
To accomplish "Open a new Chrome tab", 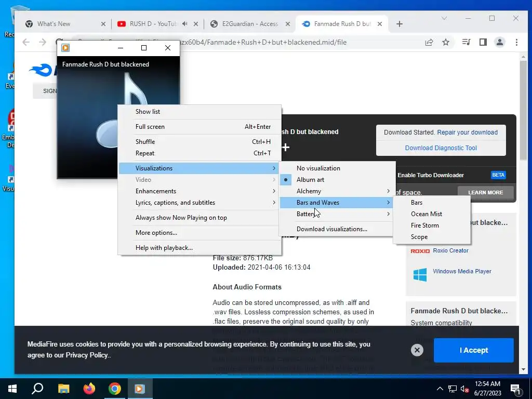I will click(x=400, y=24).
